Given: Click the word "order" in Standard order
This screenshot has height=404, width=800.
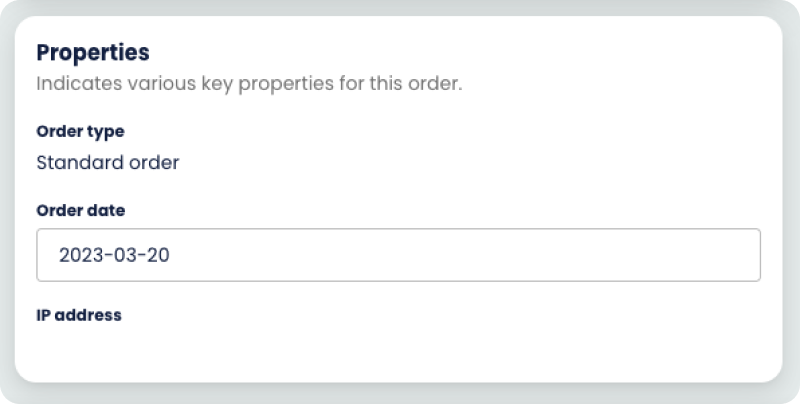Looking at the screenshot, I should 153,162.
